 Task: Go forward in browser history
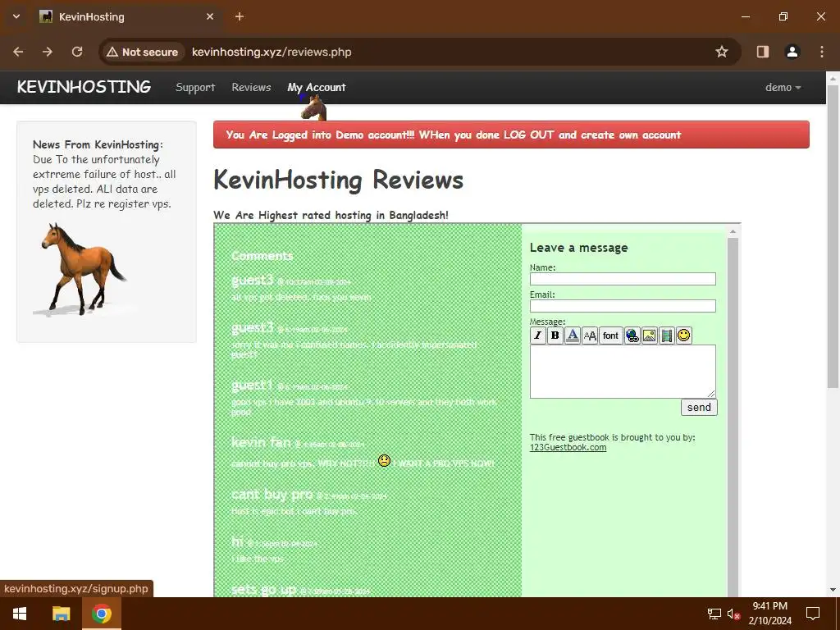click(x=48, y=52)
